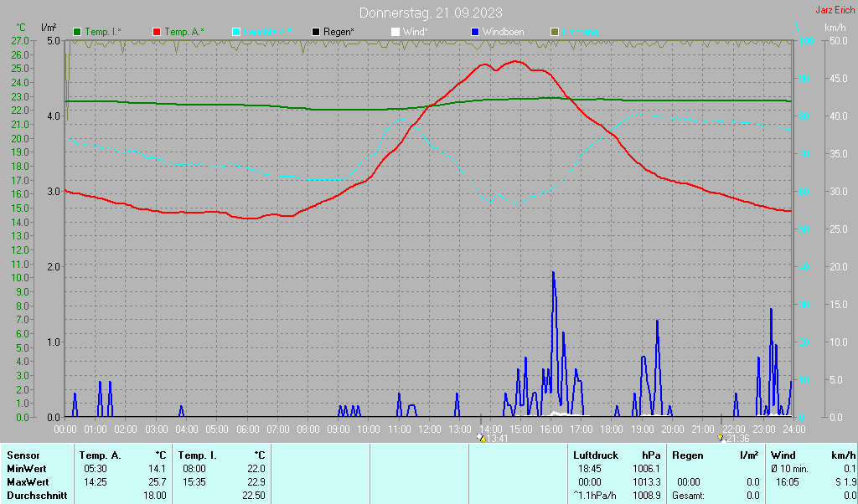Click the pressure minimum value 1006.1
The image size is (858, 504).
point(647,469)
